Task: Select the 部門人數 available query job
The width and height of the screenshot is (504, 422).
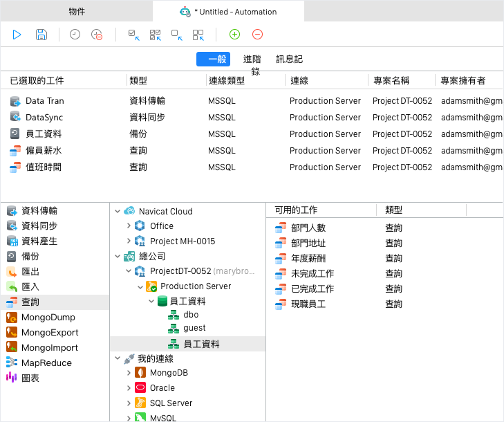Action: click(308, 228)
